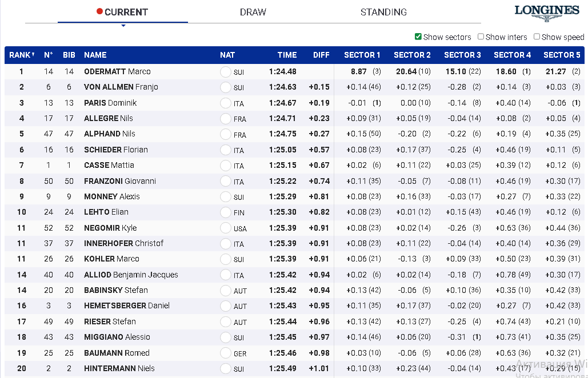Click BAUMANN Romed's Germany flag icon
The height and width of the screenshot is (378, 588).
point(225,353)
